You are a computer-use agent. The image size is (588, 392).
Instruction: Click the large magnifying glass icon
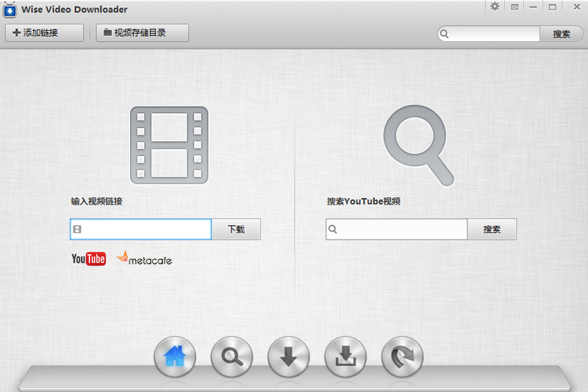(x=418, y=146)
